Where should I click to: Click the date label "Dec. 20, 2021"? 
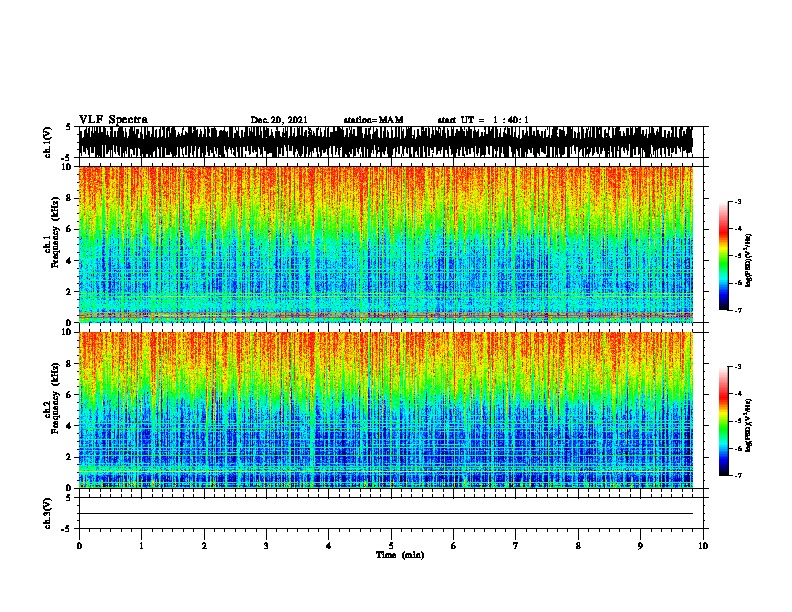[x=279, y=120]
